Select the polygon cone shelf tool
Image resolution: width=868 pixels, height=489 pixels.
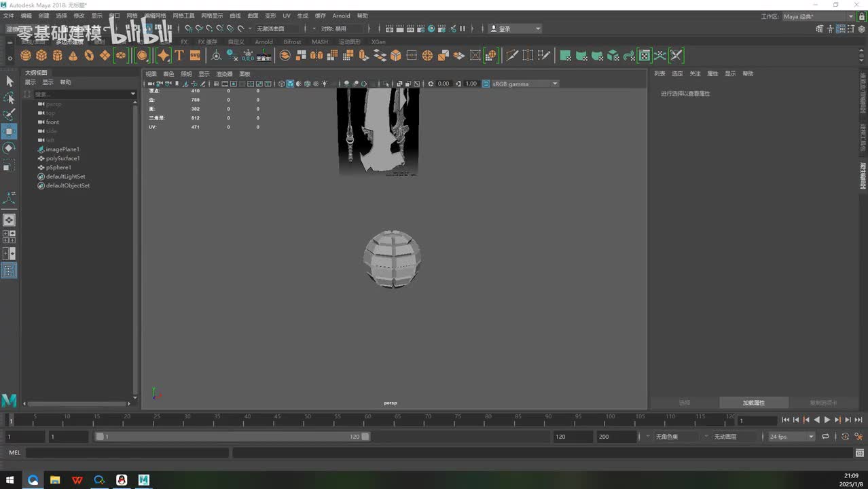73,56
